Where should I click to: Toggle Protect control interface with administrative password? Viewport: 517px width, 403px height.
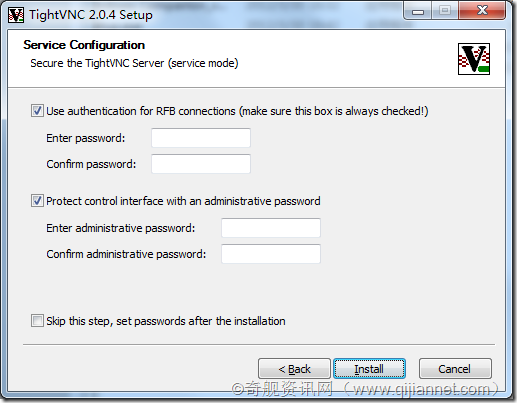(x=37, y=201)
